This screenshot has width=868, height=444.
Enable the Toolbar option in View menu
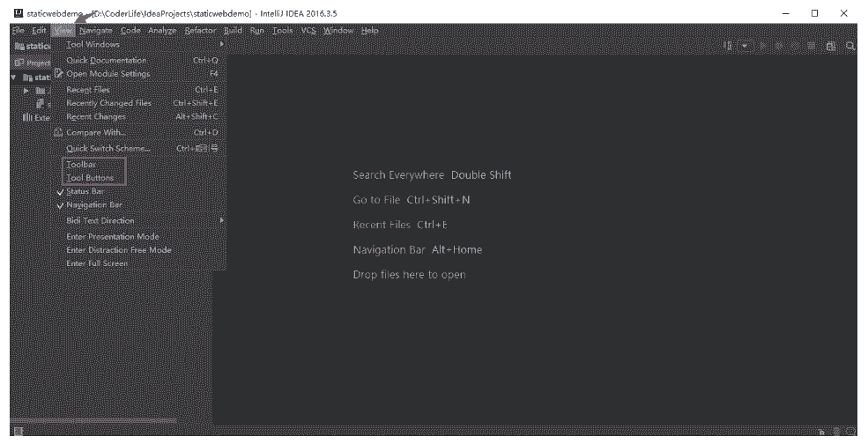[81, 164]
